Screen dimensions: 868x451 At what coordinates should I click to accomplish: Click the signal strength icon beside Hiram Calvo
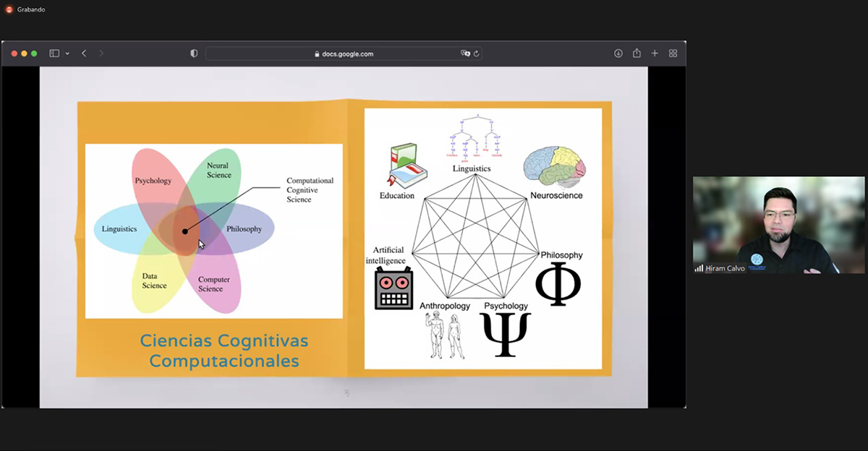click(x=699, y=268)
